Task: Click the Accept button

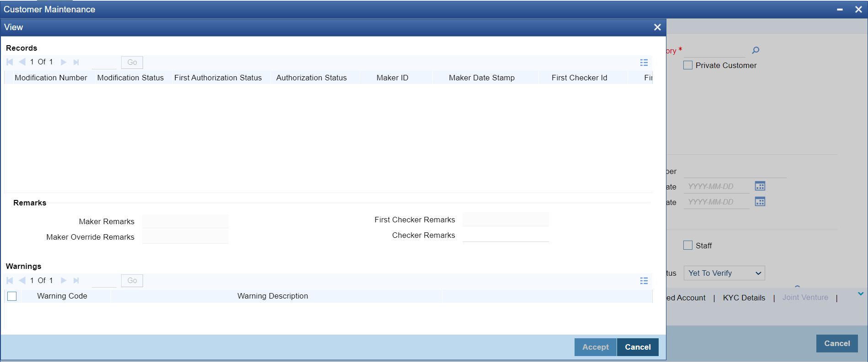Action: point(596,347)
